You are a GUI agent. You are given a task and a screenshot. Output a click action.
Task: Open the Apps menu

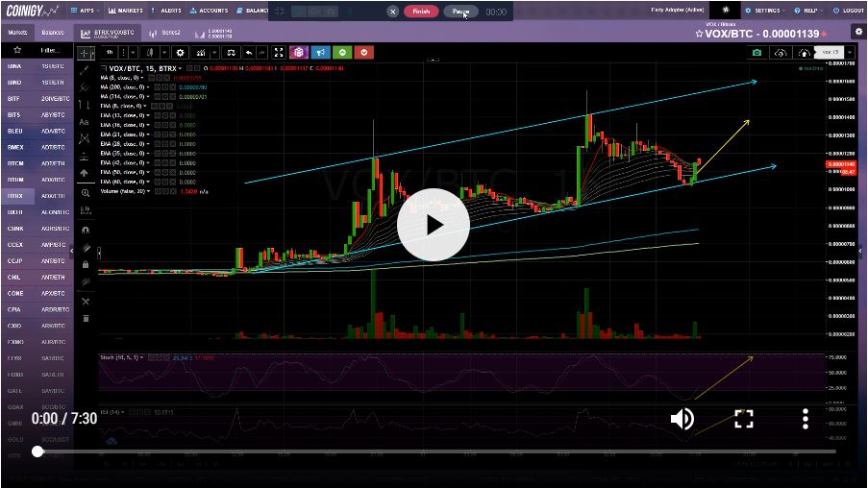click(85, 11)
